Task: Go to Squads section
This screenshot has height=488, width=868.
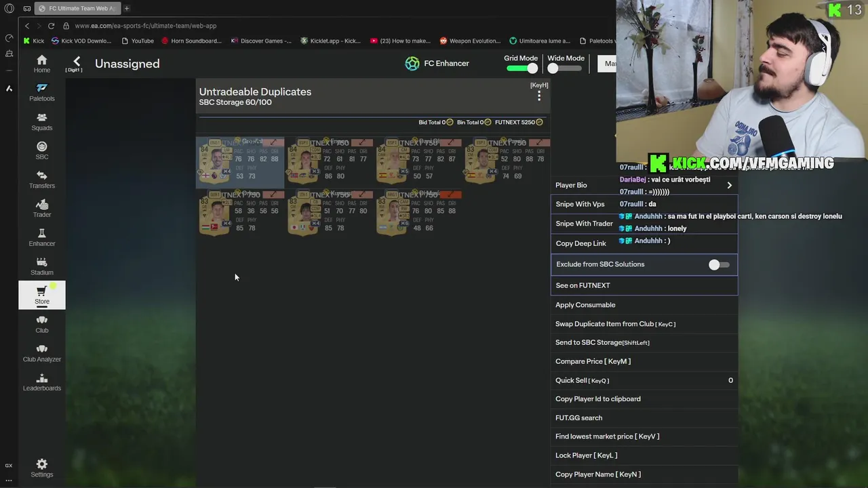Action: pos(42,122)
